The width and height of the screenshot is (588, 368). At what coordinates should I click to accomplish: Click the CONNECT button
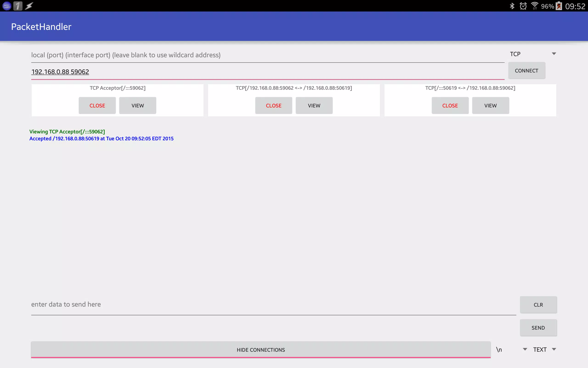[526, 71]
